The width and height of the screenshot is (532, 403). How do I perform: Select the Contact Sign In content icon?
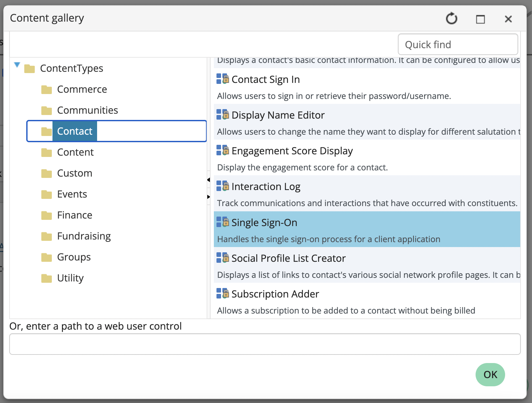(x=222, y=79)
